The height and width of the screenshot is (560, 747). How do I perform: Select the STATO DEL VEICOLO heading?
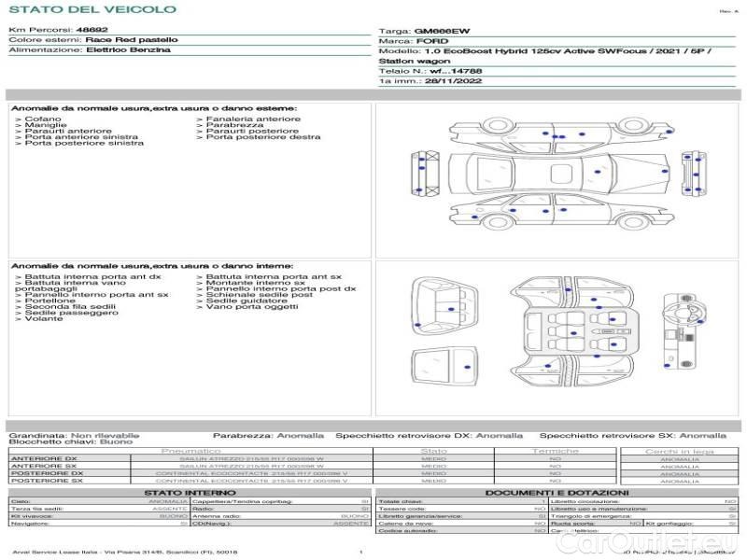coord(92,10)
